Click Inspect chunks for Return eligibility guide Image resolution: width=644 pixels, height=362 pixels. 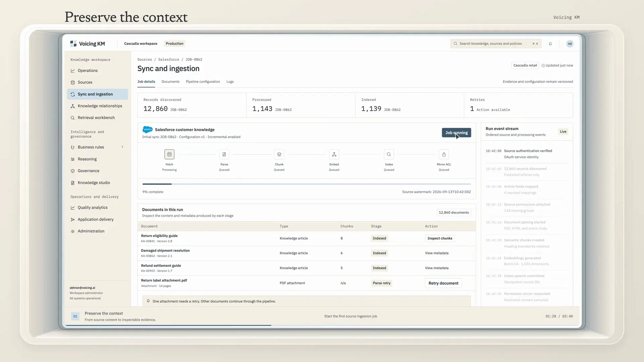click(x=440, y=238)
